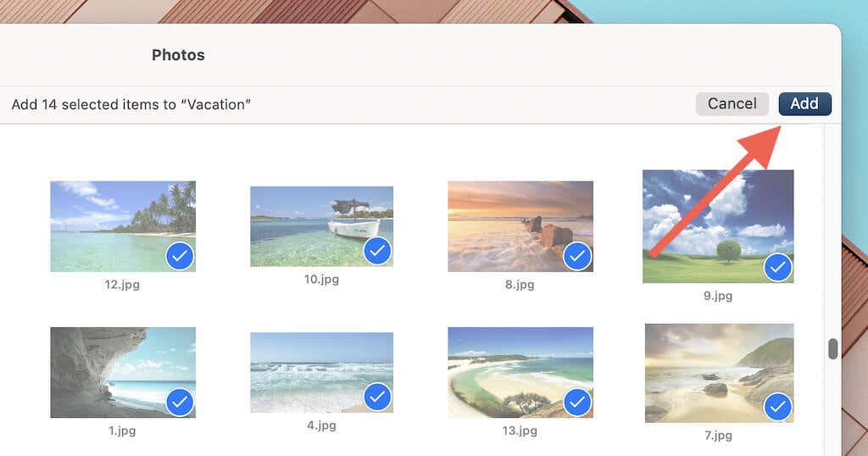
Task: Uncheck the 8.jpg selection badge
Action: coord(577,256)
